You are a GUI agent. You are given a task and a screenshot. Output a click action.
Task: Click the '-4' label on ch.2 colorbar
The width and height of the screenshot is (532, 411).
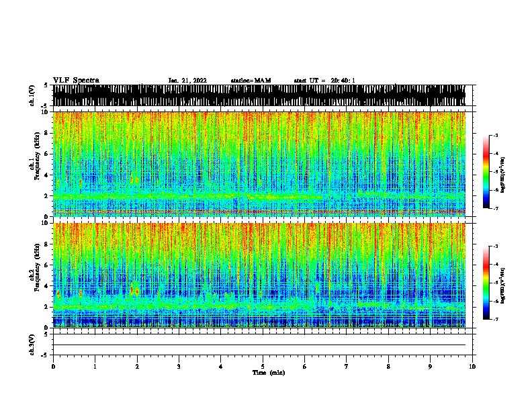click(x=495, y=265)
